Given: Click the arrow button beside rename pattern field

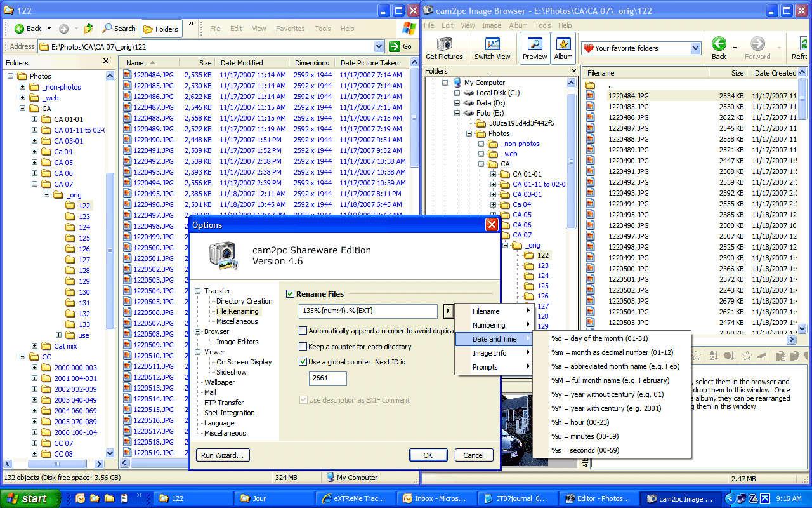Looking at the screenshot, I should (x=448, y=311).
